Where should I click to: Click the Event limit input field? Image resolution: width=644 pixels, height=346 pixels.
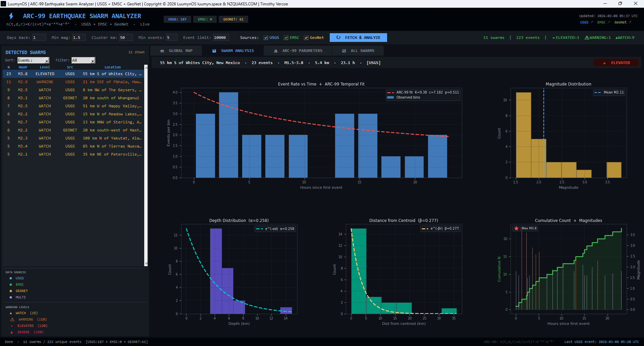coord(221,38)
